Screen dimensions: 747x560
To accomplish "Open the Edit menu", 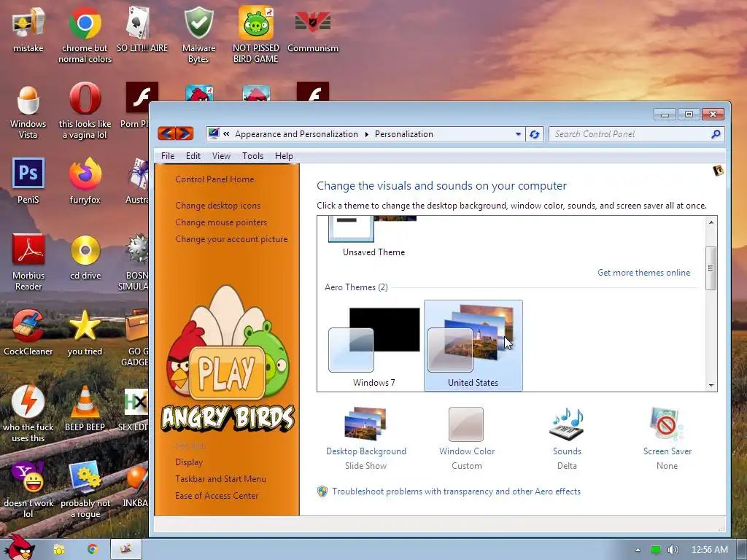I will 193,156.
